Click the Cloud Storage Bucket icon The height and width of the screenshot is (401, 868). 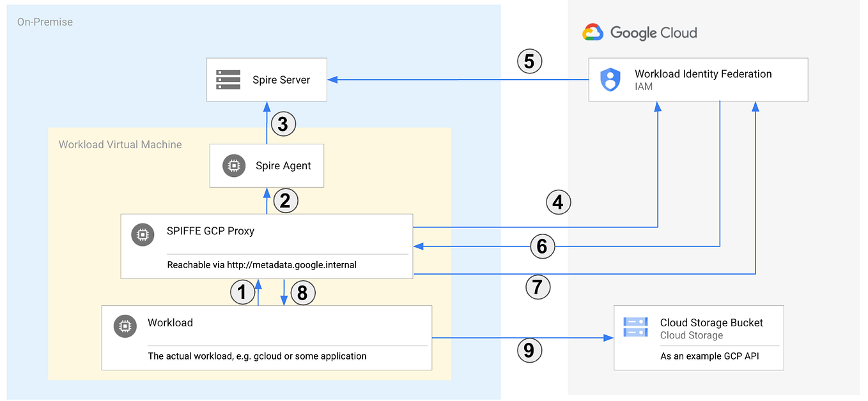pos(635,326)
